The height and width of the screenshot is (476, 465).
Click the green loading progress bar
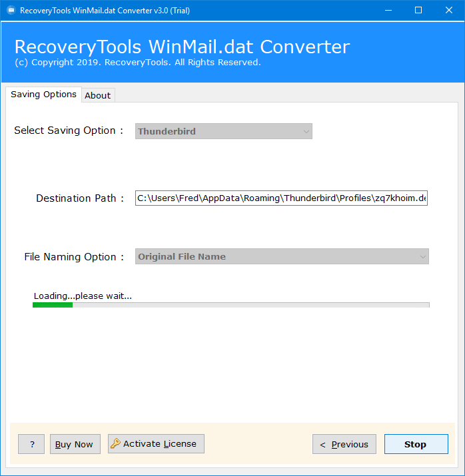coord(231,305)
